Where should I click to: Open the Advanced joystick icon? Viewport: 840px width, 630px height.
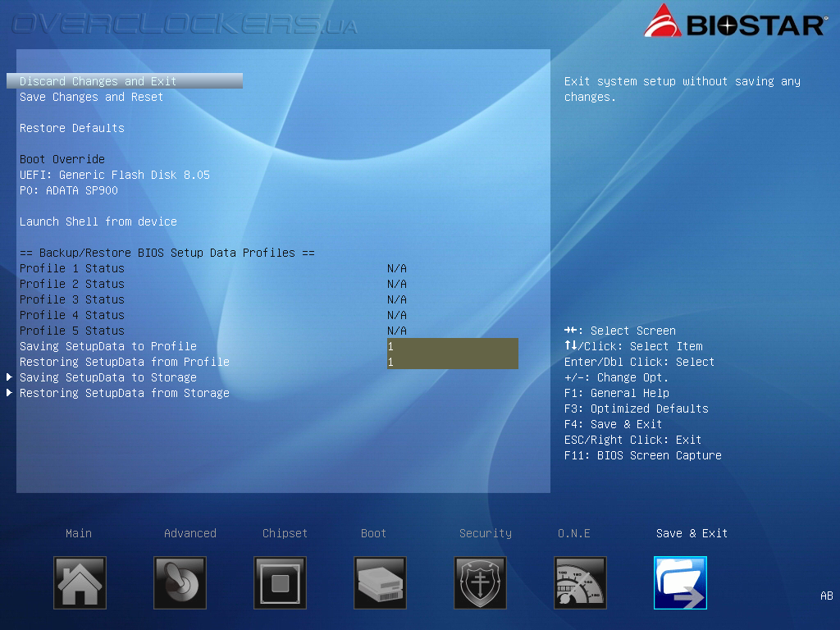point(180,583)
